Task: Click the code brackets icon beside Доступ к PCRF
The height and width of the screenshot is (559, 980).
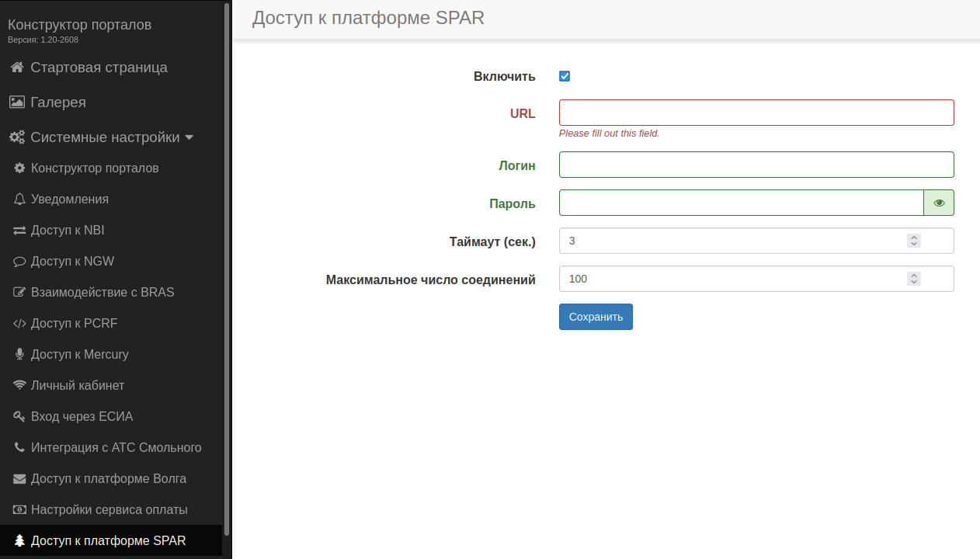Action: pyautogui.click(x=20, y=323)
